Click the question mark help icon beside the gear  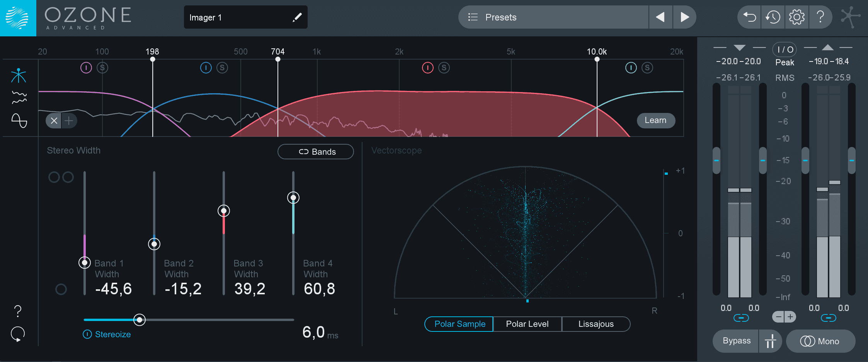[820, 17]
